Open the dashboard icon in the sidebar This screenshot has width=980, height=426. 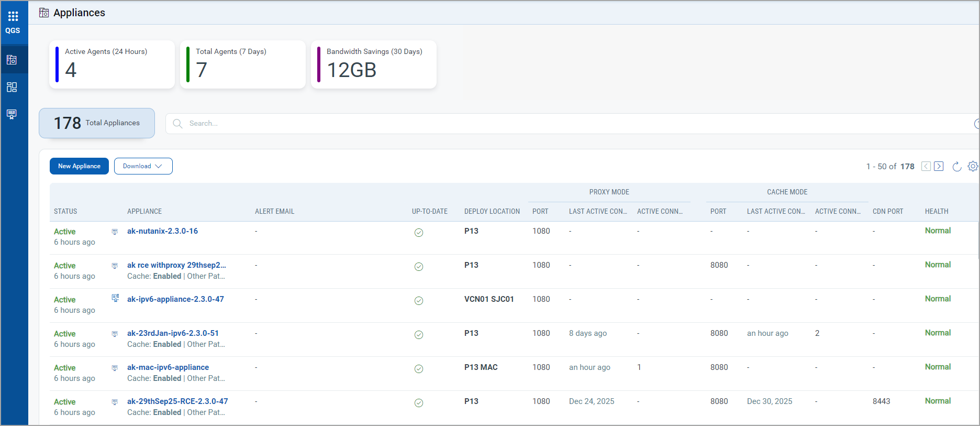point(12,87)
